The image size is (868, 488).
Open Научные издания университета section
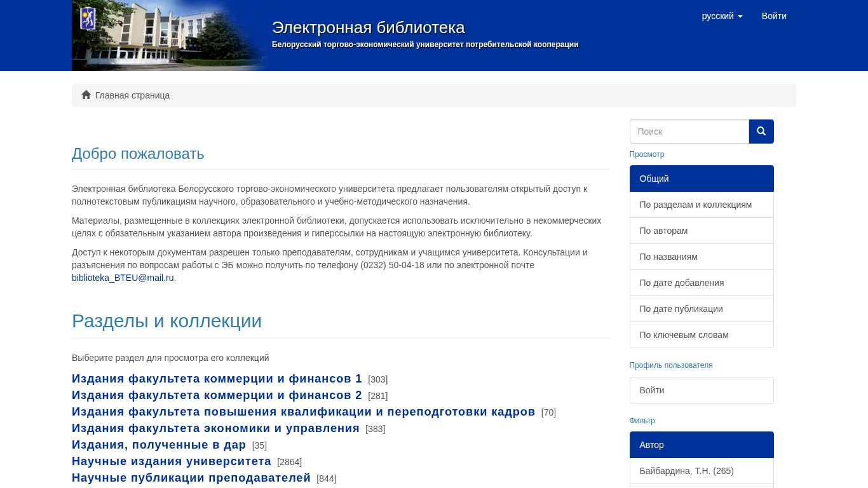(172, 461)
